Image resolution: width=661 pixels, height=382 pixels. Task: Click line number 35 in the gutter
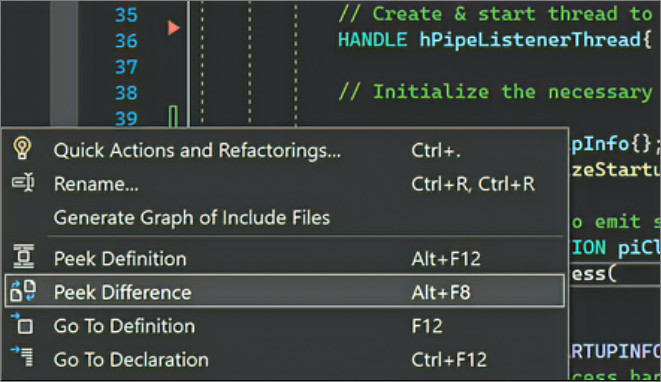pyautogui.click(x=126, y=15)
